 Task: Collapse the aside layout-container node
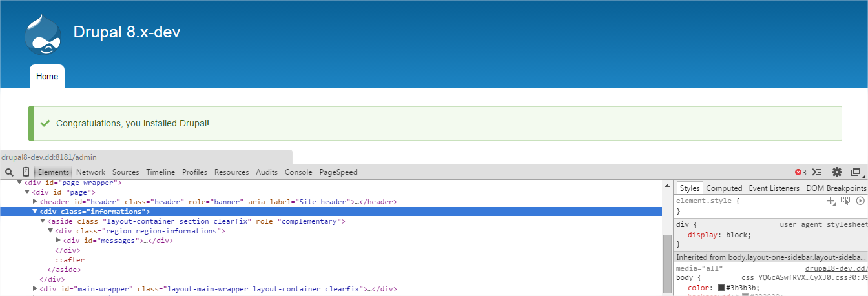[43, 221]
